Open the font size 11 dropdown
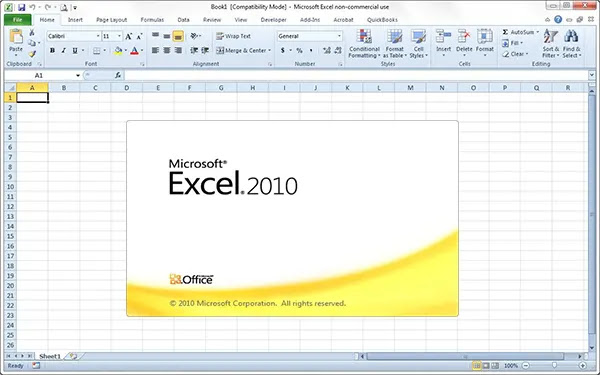This screenshot has width=600, height=375. point(119,36)
